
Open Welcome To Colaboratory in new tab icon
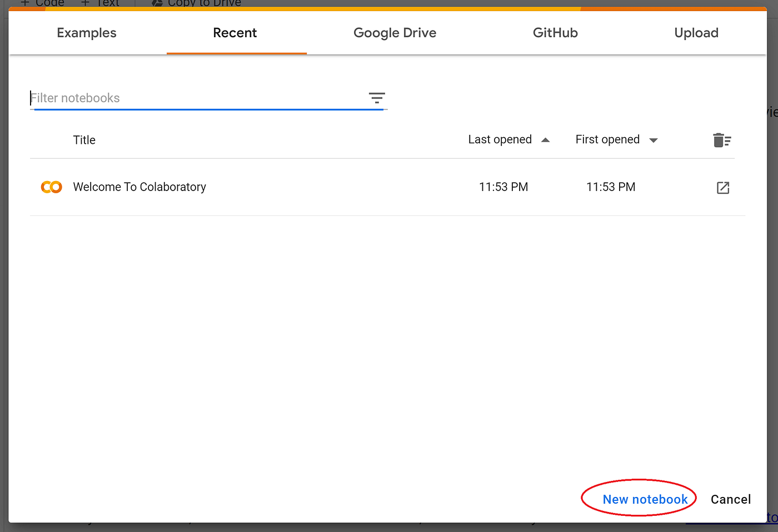coord(723,188)
